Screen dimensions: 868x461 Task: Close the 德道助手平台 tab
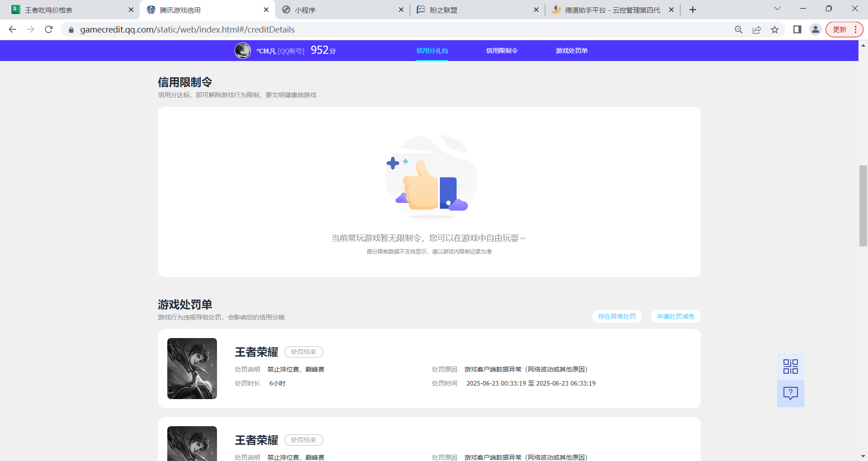pos(671,9)
